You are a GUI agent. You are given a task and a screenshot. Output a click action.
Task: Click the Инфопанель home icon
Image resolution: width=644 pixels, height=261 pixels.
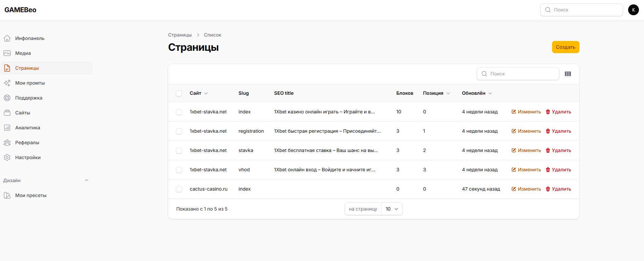[x=7, y=38]
